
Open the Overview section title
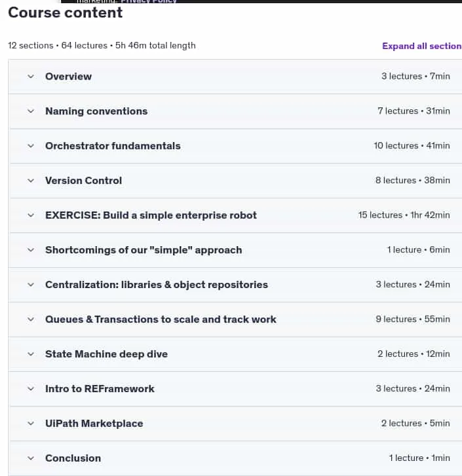click(68, 76)
